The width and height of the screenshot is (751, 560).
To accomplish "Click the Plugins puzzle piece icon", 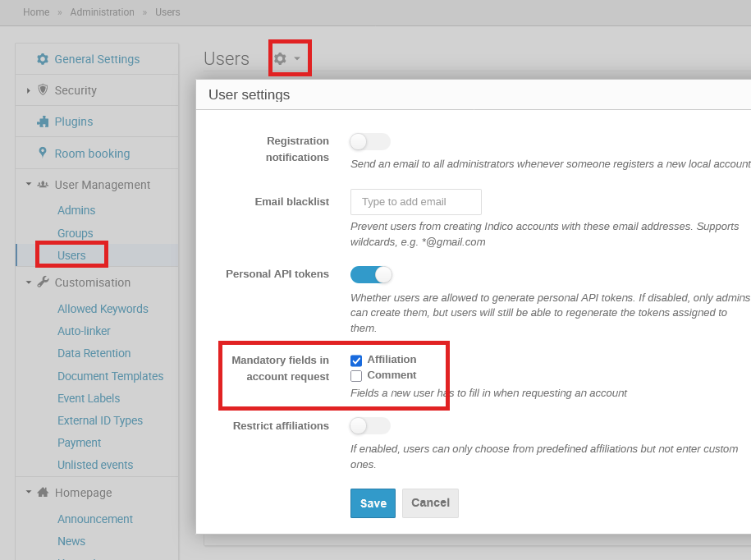I will click(x=43, y=122).
